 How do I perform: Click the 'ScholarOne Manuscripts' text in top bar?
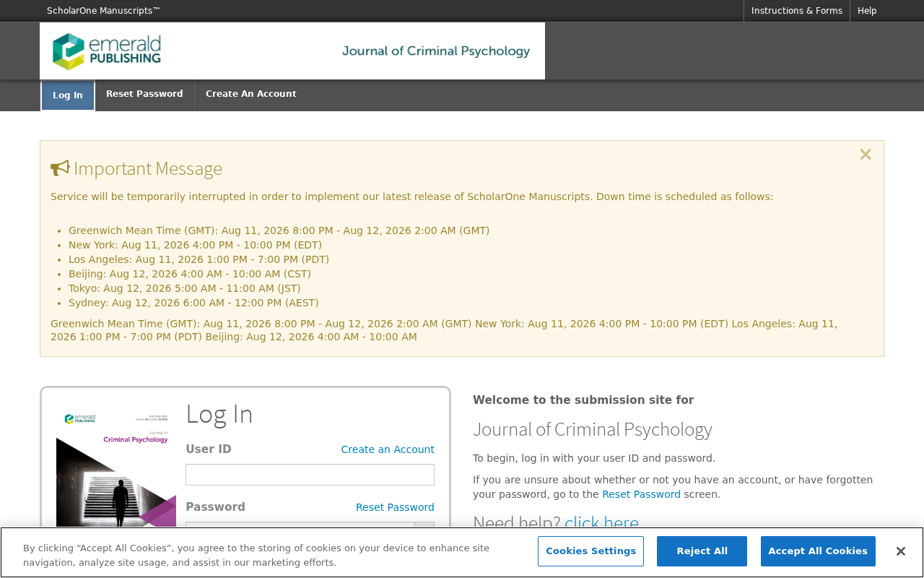click(x=103, y=11)
